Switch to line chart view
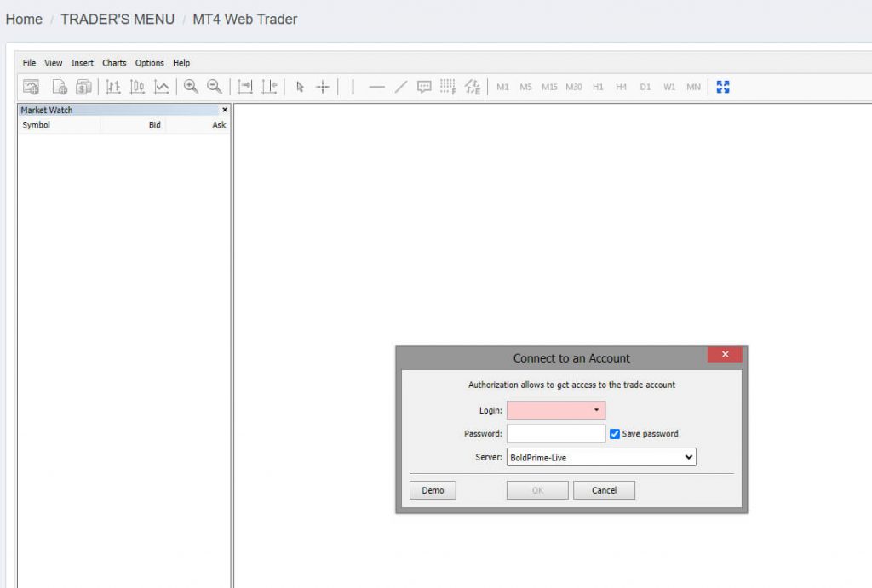The width and height of the screenshot is (872, 588). tap(161, 87)
